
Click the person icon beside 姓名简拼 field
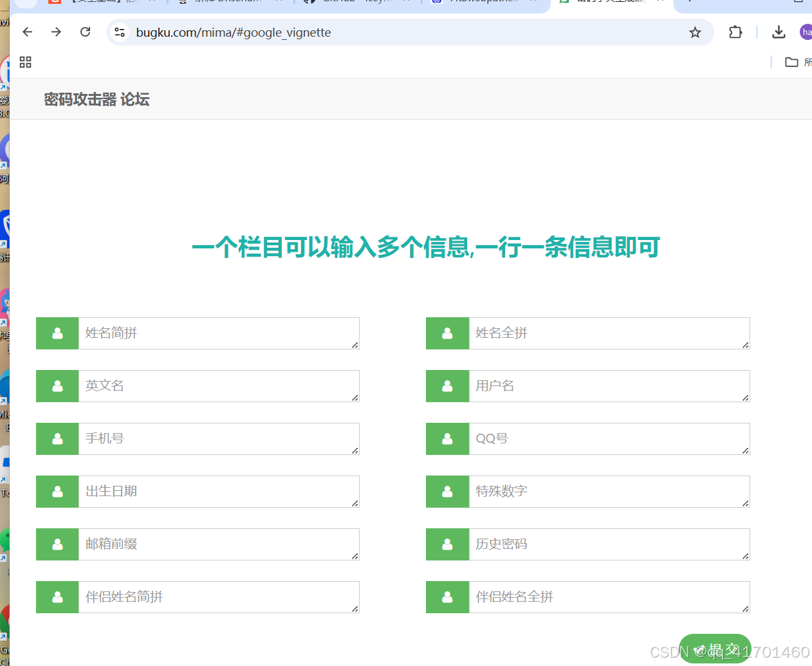click(x=57, y=333)
